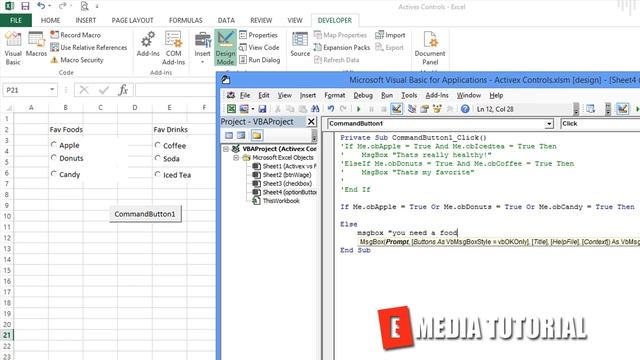Toggle Design Mode in the ribbon
The height and width of the screenshot is (360, 640).
(x=225, y=48)
